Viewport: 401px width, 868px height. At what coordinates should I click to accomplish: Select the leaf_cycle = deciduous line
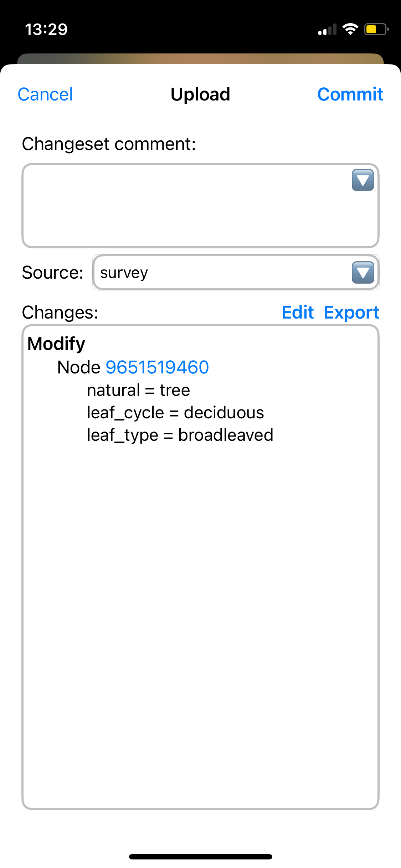tap(176, 413)
